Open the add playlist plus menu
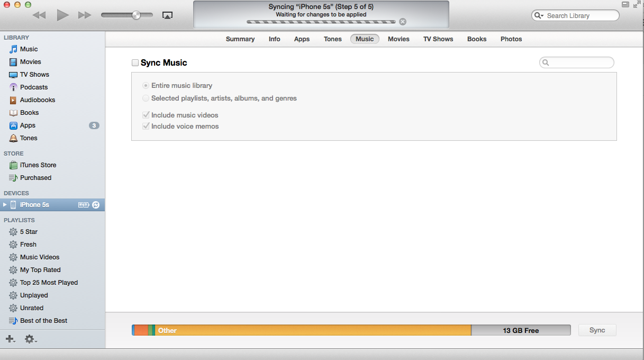This screenshot has height=360, width=644. coord(11,339)
